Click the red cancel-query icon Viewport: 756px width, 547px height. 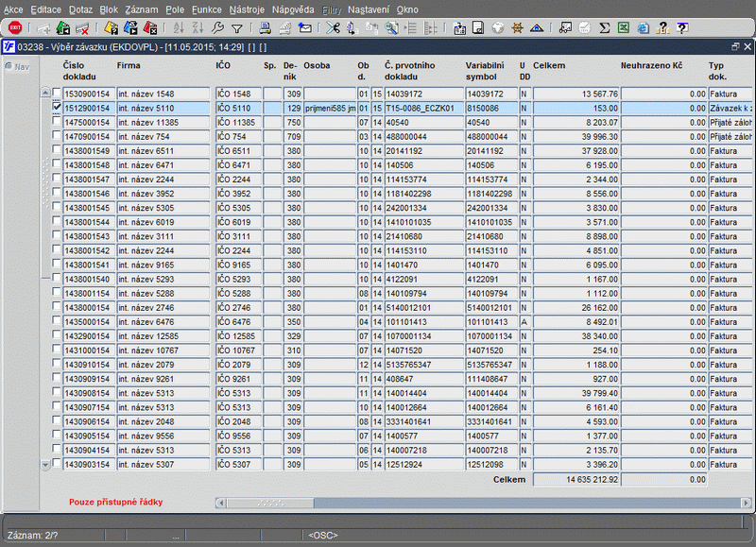click(x=150, y=28)
